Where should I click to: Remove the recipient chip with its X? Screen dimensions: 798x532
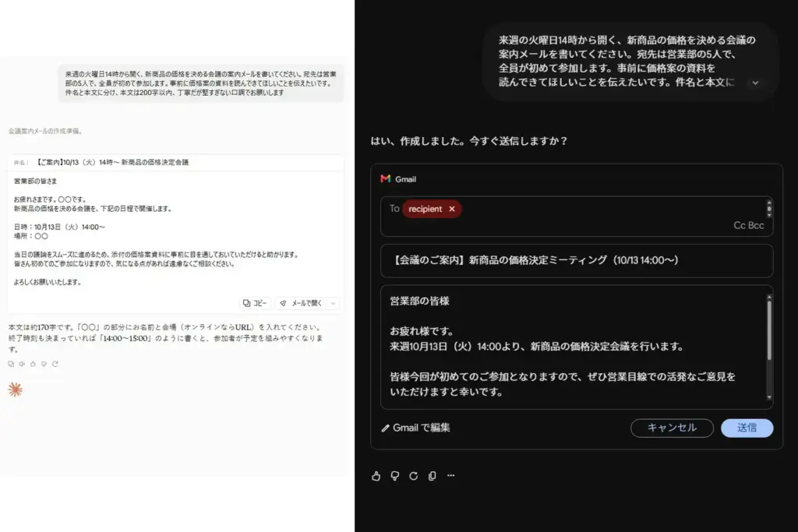451,209
